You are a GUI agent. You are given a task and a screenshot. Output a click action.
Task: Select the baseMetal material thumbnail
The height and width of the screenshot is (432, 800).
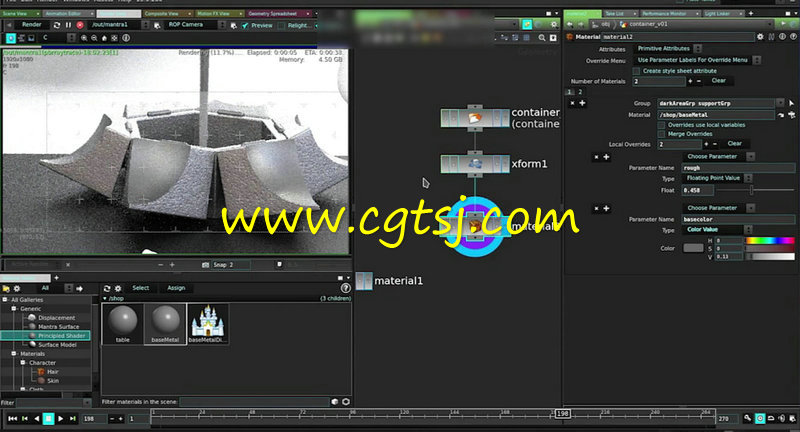pyautogui.click(x=165, y=324)
